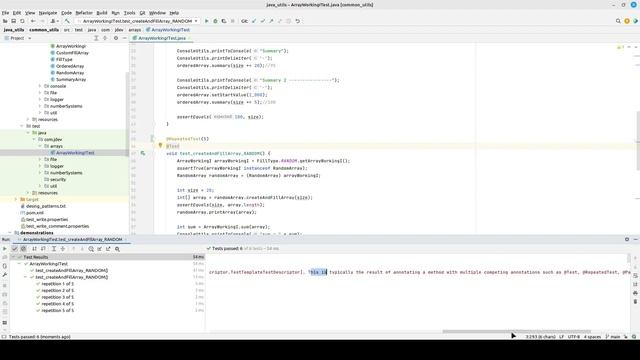
Task: Click the arrays breadcrumb
Action: (135, 30)
